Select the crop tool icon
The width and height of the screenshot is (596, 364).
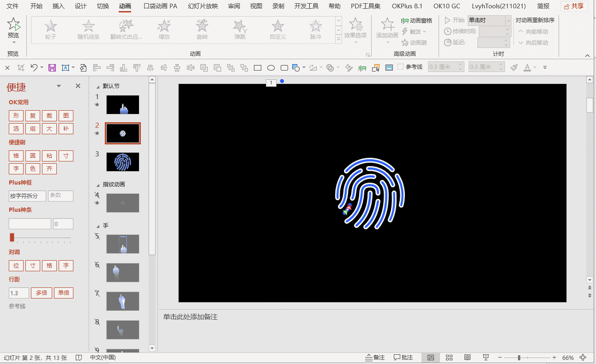coord(21,68)
